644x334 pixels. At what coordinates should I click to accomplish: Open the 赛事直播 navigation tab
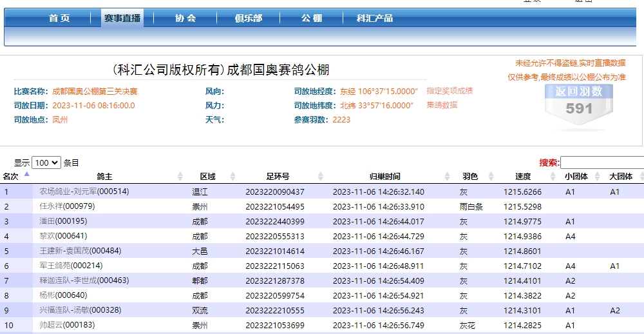(x=122, y=18)
